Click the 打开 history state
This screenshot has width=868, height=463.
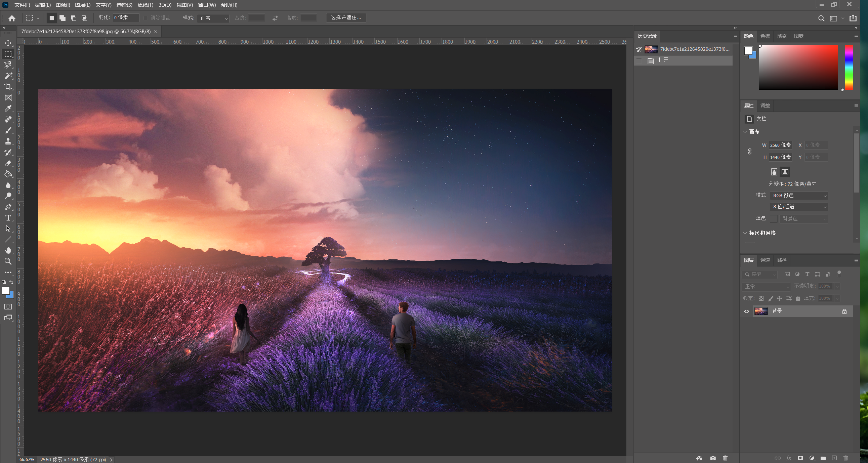click(x=663, y=60)
